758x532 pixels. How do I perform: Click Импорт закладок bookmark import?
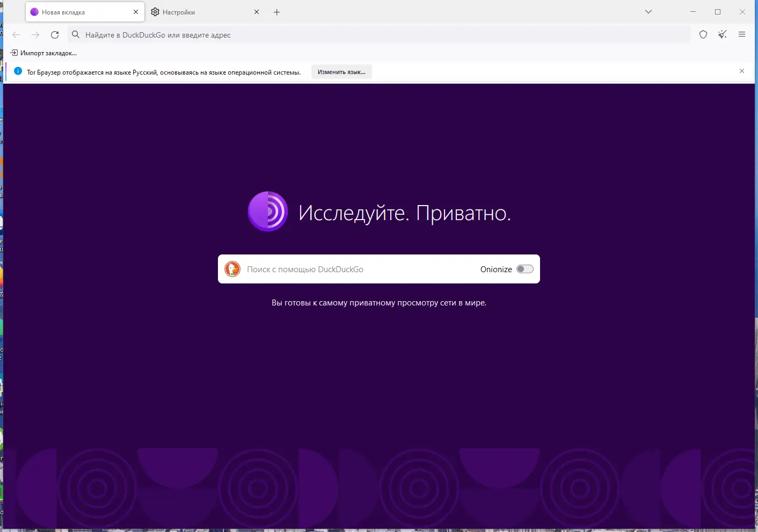(x=43, y=53)
